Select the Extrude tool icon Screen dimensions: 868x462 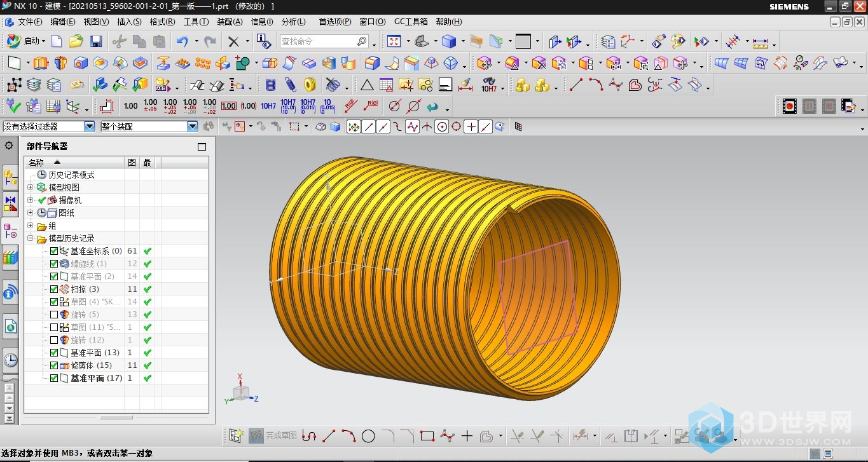(x=41, y=64)
